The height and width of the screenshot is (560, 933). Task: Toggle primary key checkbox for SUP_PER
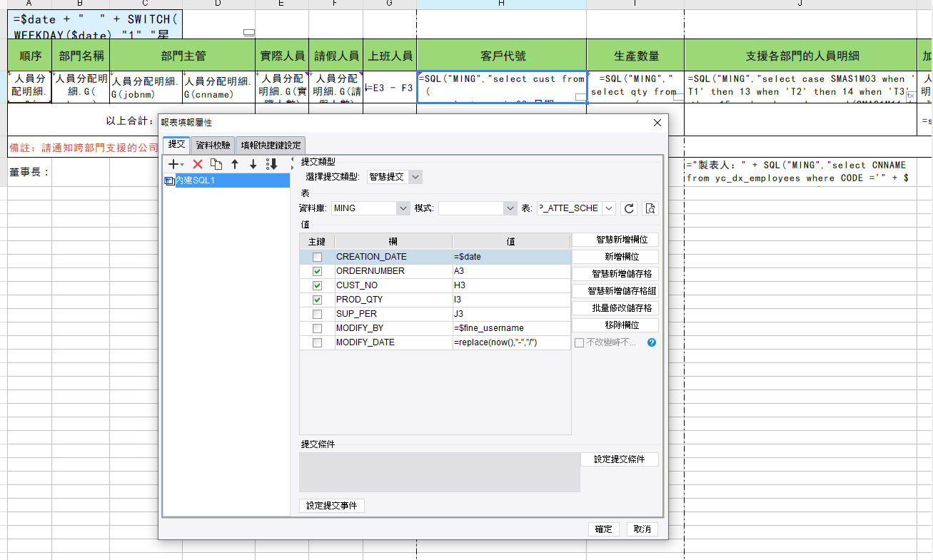tap(317, 314)
